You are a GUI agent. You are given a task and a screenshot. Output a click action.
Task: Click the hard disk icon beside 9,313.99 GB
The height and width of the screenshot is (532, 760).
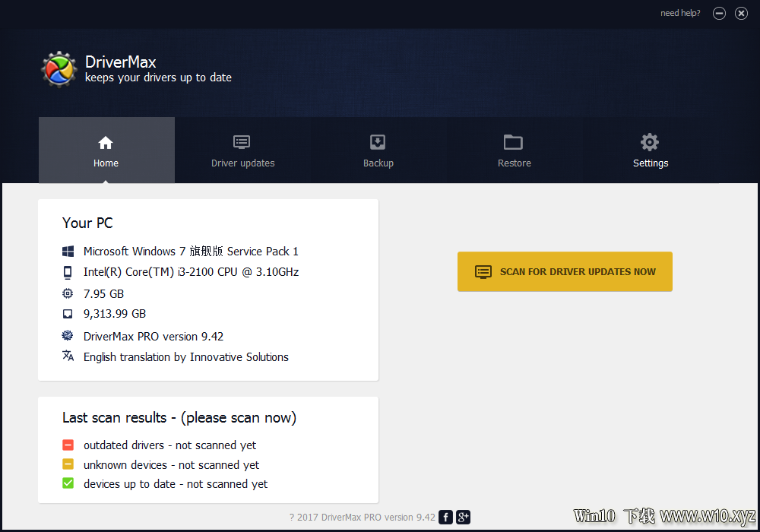click(68, 314)
